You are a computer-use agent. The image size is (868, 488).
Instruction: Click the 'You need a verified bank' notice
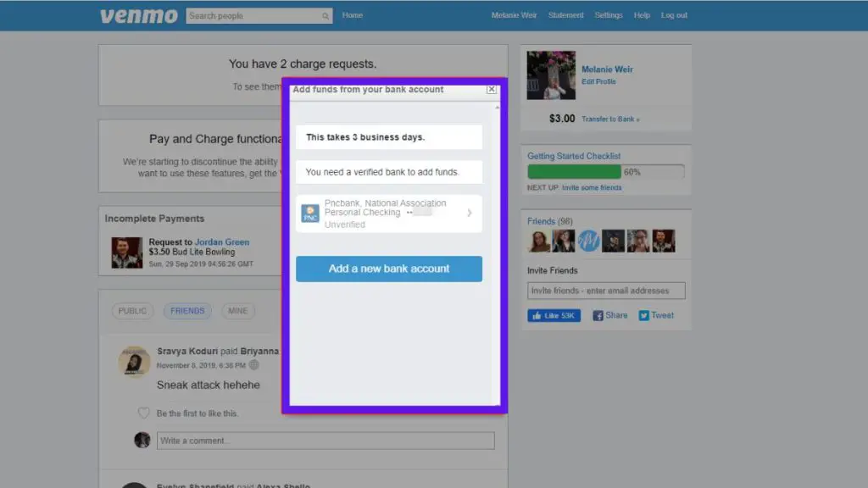coord(388,172)
